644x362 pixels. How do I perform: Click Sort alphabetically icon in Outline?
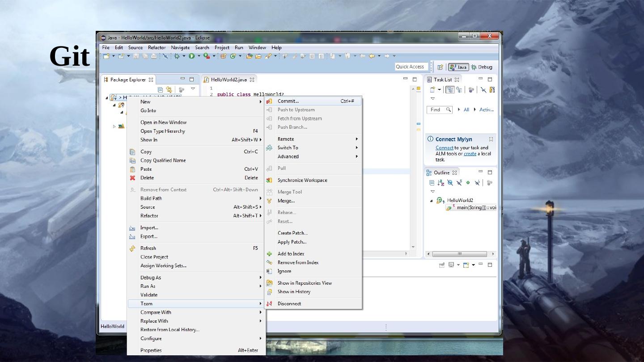pos(441,183)
